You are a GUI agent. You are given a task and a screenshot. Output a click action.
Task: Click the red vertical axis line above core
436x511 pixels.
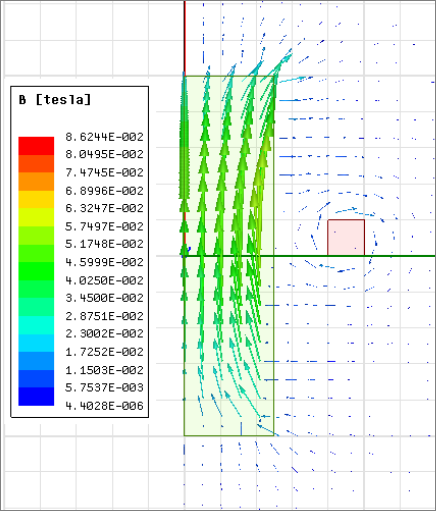tap(185, 38)
